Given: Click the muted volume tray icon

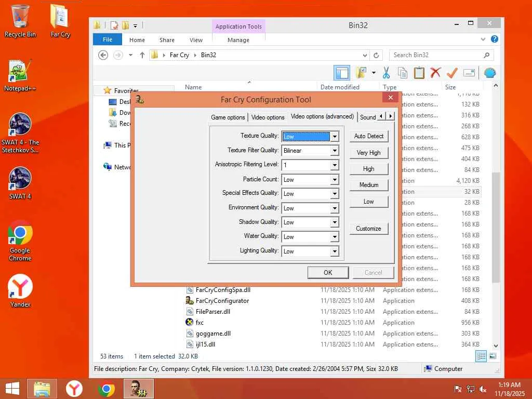Looking at the screenshot, I should tap(483, 390).
